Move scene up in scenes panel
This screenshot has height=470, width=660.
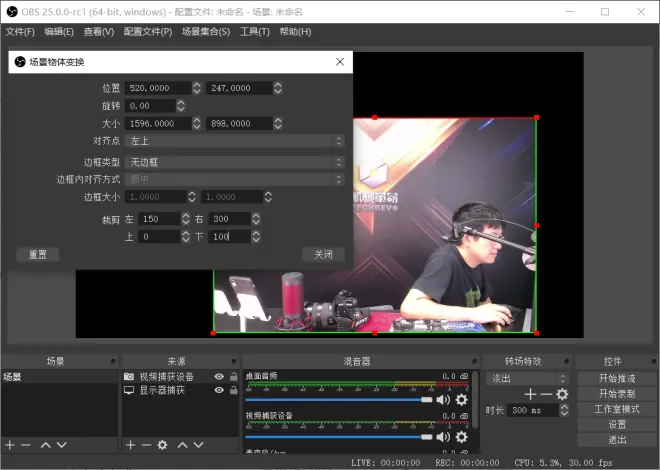[x=45, y=445]
